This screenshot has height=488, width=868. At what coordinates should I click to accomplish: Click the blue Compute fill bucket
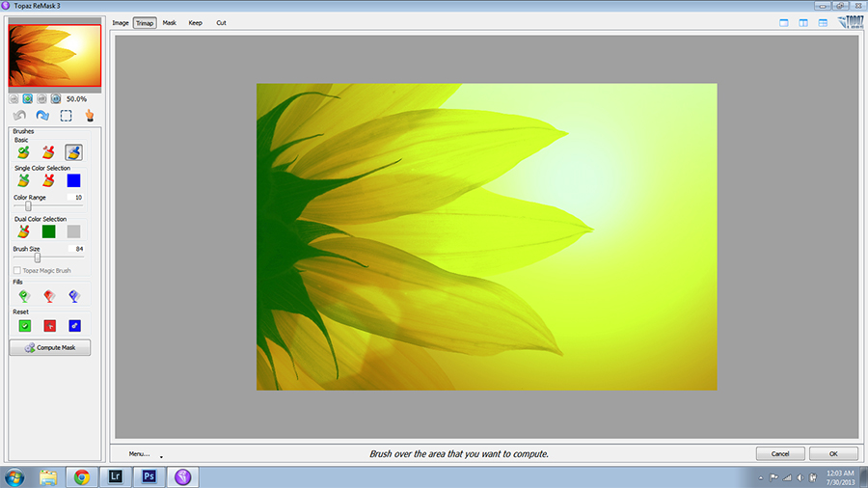click(73, 297)
